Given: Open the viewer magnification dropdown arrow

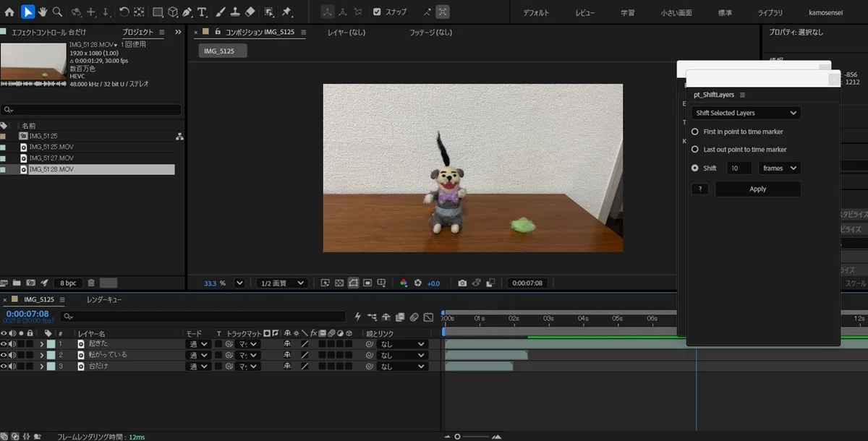Looking at the screenshot, I should coord(239,283).
